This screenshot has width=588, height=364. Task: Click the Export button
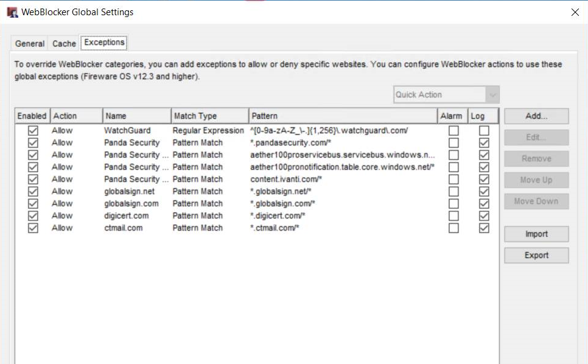point(536,255)
